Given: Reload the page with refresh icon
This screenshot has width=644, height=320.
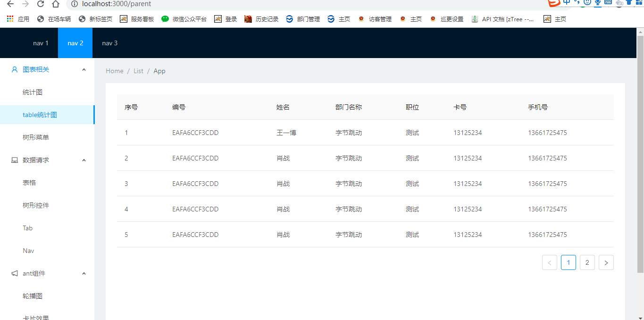Looking at the screenshot, I should (41, 4).
